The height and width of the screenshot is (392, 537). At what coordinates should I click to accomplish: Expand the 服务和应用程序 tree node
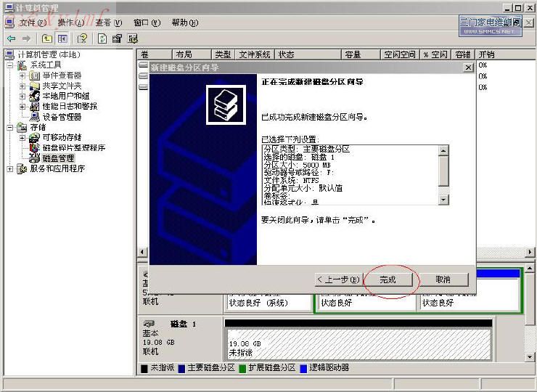(10, 168)
